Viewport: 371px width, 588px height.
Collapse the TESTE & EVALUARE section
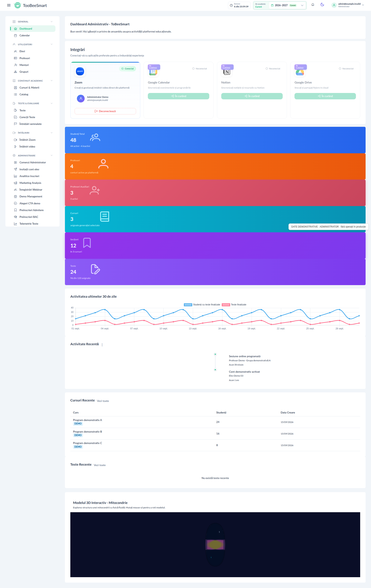[x=32, y=104]
